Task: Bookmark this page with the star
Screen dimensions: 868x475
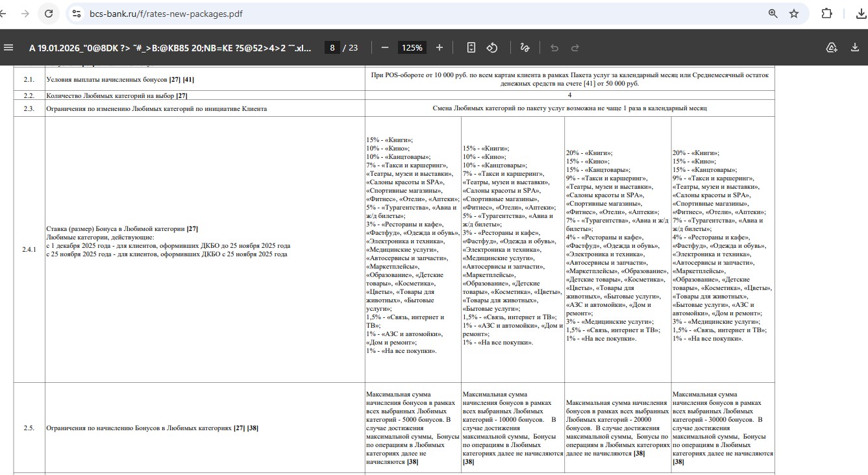Action: pos(794,14)
